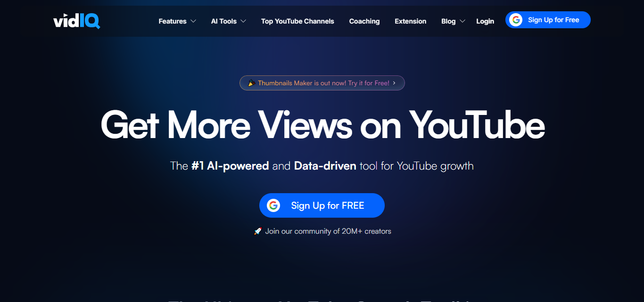
Task: Click the "#1 AI-powered and Data-driven" subheading
Action: 322,166
